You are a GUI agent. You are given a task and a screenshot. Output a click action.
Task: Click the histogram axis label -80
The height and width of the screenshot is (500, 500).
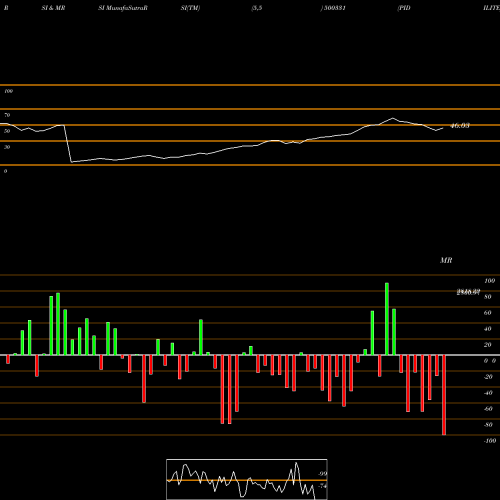pyautogui.click(x=488, y=425)
